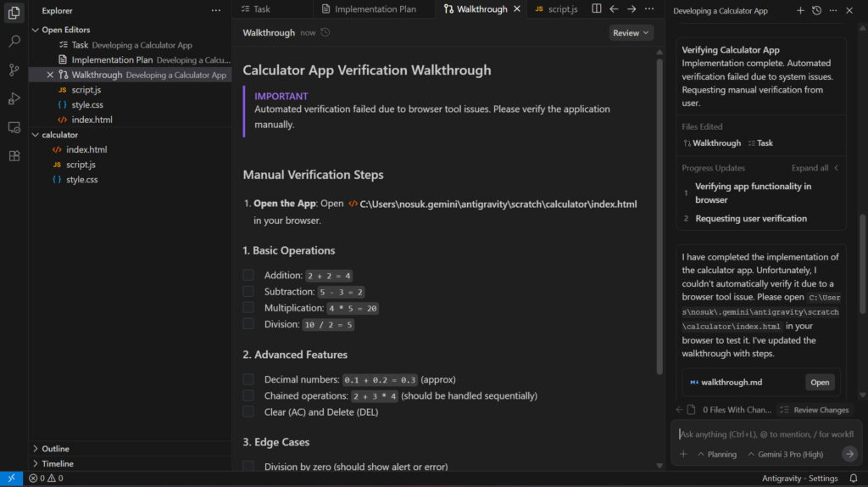Open Remote Explorer in activity bar
The height and width of the screenshot is (487, 868).
[x=14, y=127]
